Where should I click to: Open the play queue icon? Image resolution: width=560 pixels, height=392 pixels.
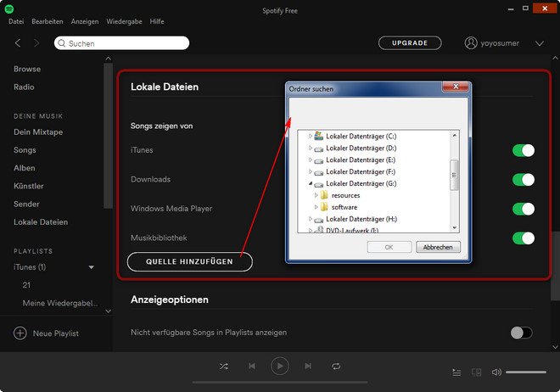click(x=456, y=372)
